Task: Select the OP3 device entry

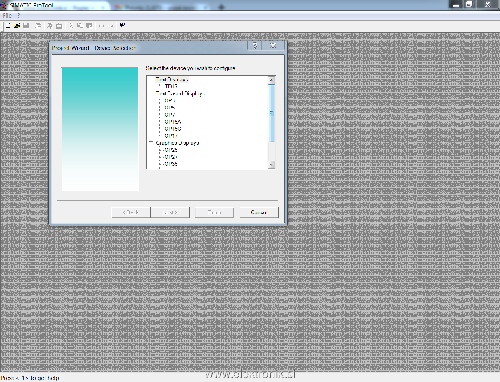Action: [170, 100]
